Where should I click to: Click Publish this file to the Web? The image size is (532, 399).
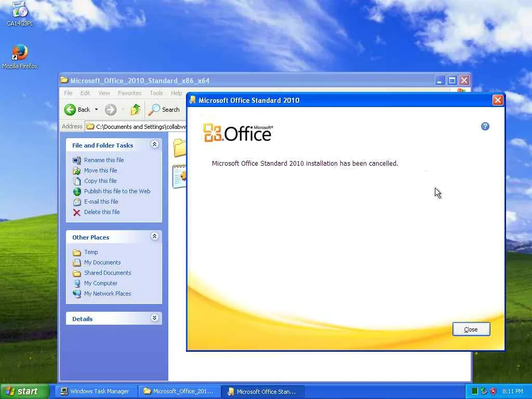coord(117,191)
